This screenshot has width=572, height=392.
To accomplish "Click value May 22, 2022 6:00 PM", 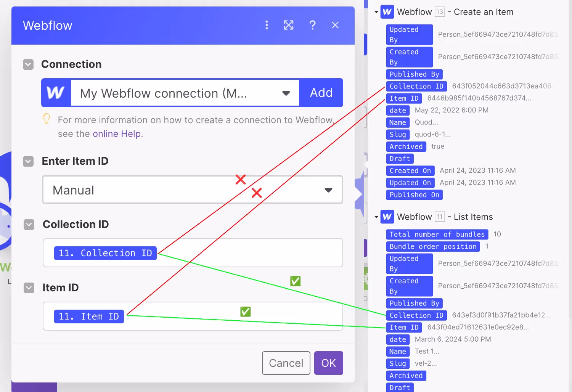I will point(451,110).
